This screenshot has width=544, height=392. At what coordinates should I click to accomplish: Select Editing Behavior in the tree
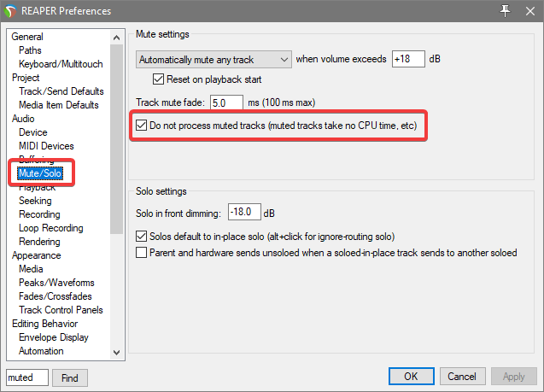point(44,324)
